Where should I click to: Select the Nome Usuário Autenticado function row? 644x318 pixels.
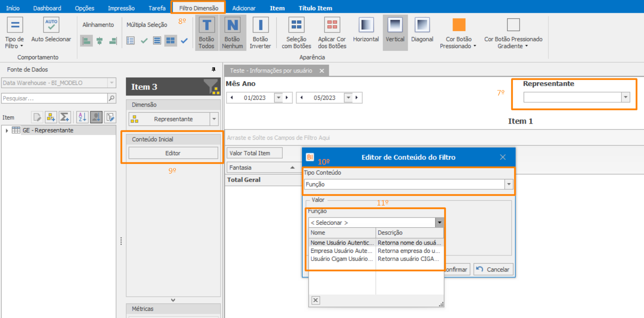pyautogui.click(x=376, y=243)
